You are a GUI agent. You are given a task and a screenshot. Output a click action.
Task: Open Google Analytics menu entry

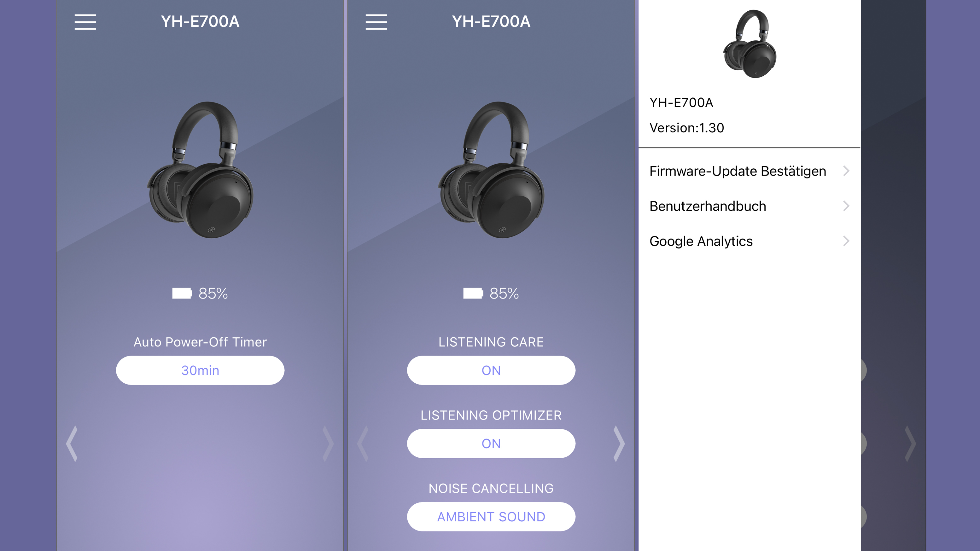click(750, 241)
